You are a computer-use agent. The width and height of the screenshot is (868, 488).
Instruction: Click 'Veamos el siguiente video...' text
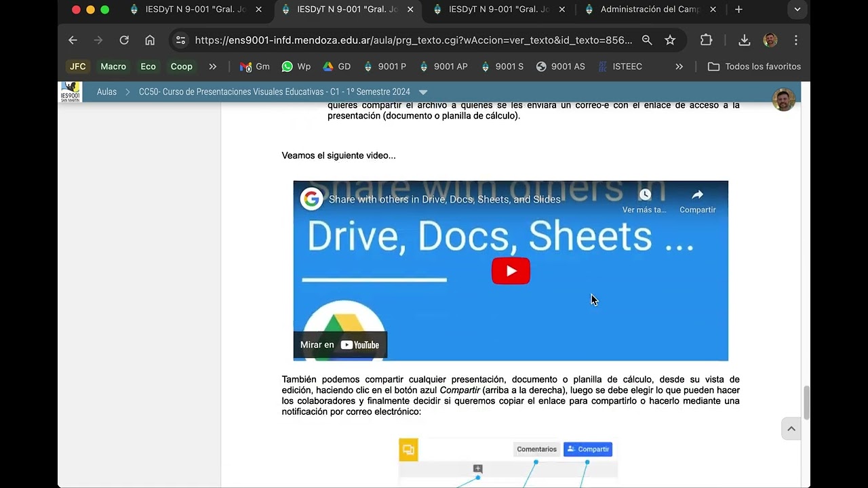[338, 155]
